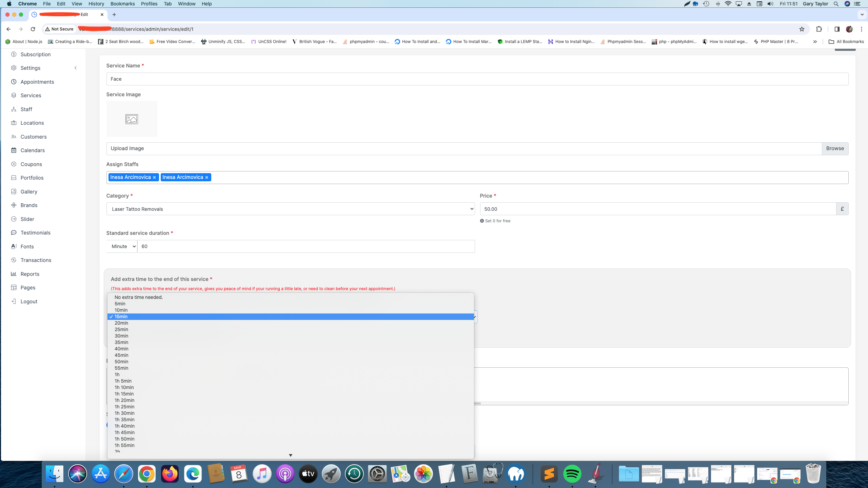Screen dimensions: 868x488
Task: Open the File menu
Action: tap(47, 4)
